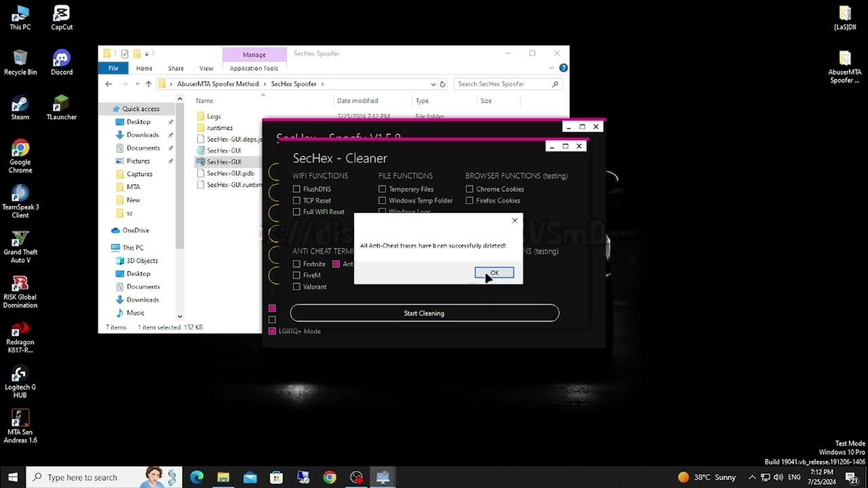Enable the FlushDNS checkbox
This screenshot has height=488, width=868.
[296, 189]
